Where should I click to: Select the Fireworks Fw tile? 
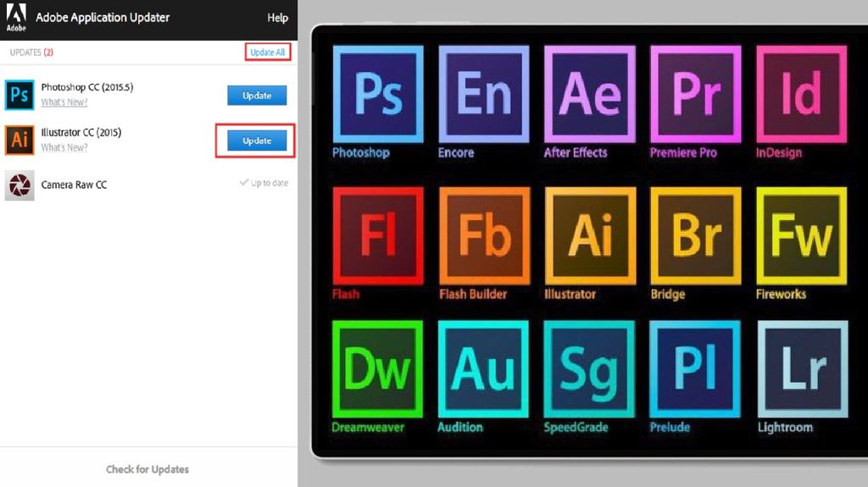pos(802,235)
